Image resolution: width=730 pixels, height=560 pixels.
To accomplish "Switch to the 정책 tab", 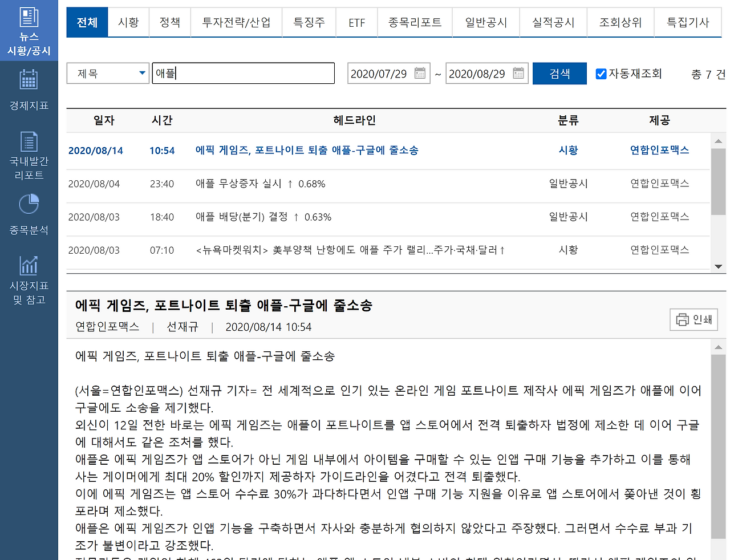I will (x=170, y=22).
